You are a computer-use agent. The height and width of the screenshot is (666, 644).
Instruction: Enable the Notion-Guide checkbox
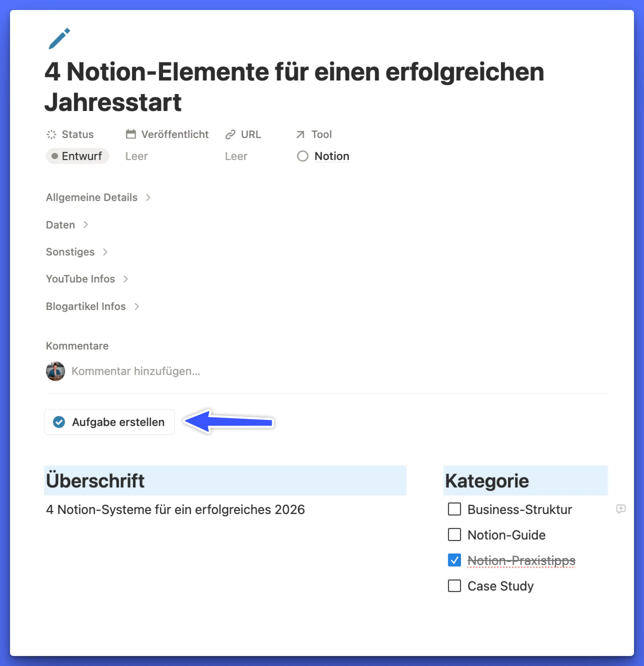click(x=454, y=535)
